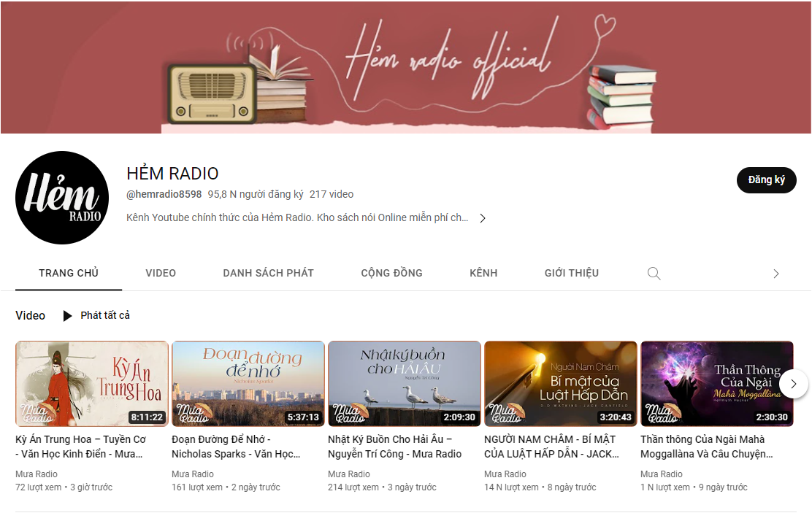Image resolution: width=812 pixels, height=521 pixels.
Task: Open the KÊNH tab
Action: [483, 273]
